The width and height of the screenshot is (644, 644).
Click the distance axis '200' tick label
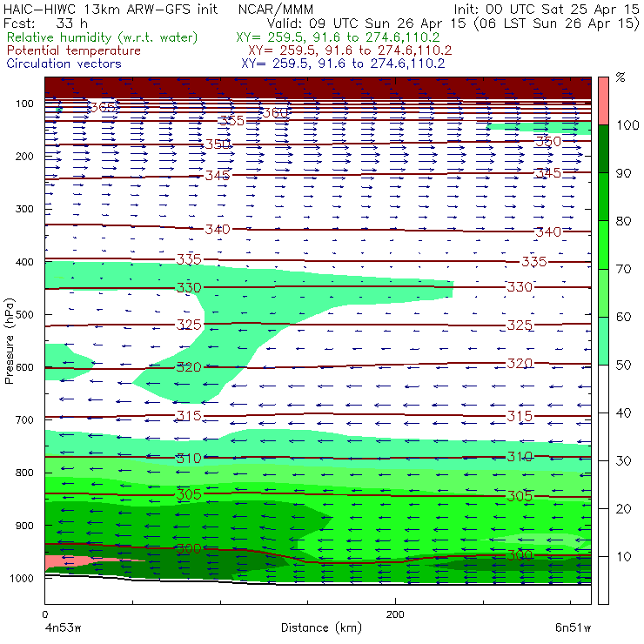pos(395,614)
